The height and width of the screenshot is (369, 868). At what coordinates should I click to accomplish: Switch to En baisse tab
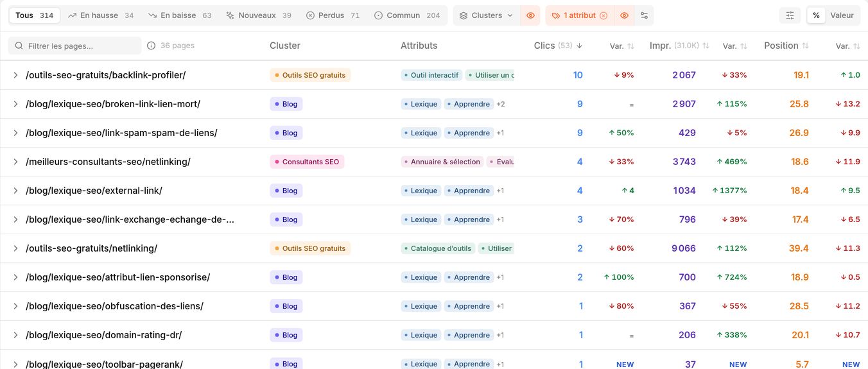[180, 15]
